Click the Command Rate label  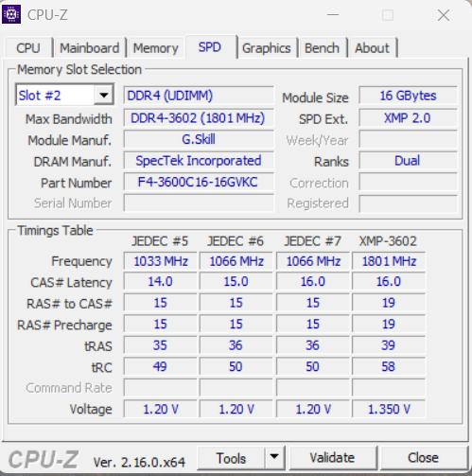(69, 388)
